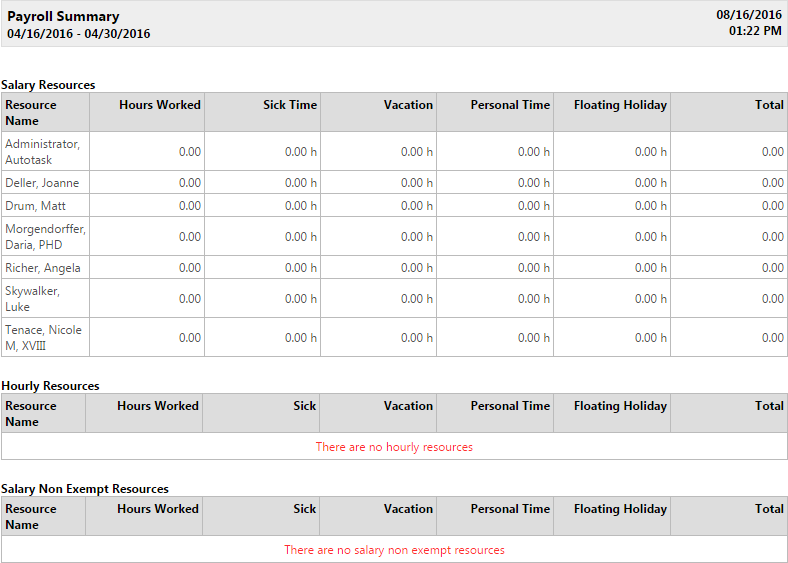Click Total header in Hourly Resources table
The height and width of the screenshot is (563, 788).
tap(769, 406)
